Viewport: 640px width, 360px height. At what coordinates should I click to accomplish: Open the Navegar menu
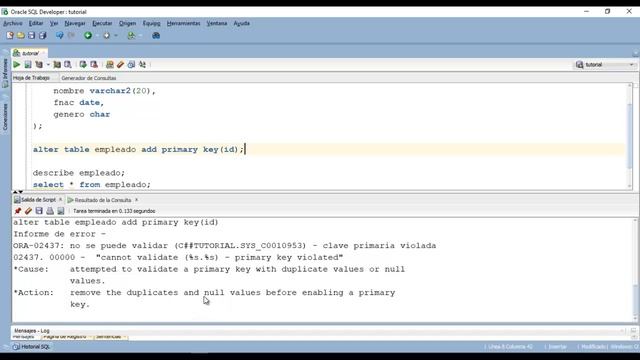[x=75, y=23]
